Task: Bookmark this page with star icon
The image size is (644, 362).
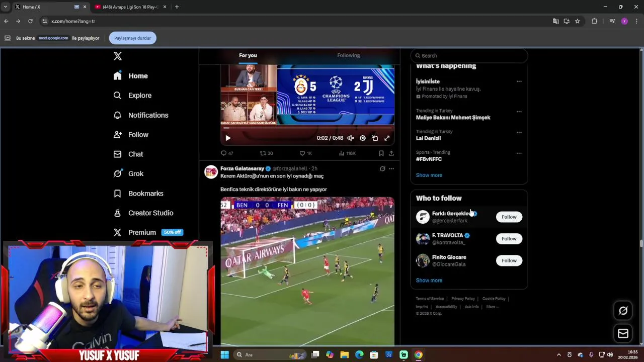Action: coord(577,21)
